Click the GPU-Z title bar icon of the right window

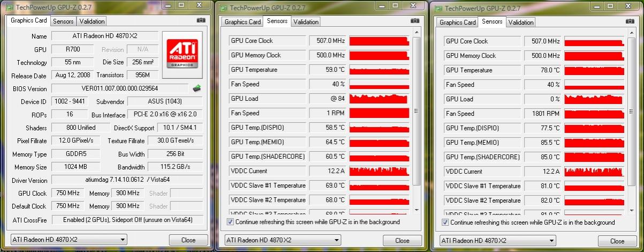pos(437,8)
